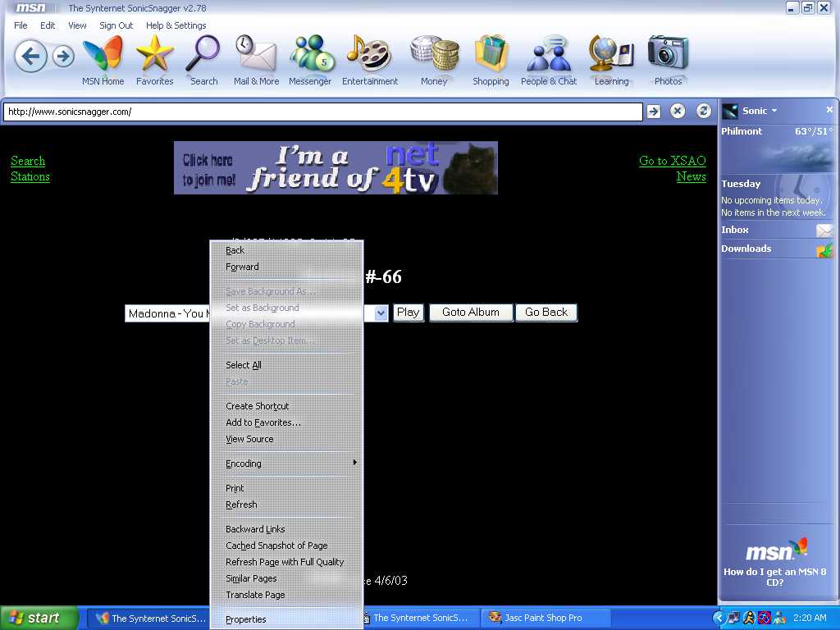
Task: Click the Learning globe icon
Action: 611,55
